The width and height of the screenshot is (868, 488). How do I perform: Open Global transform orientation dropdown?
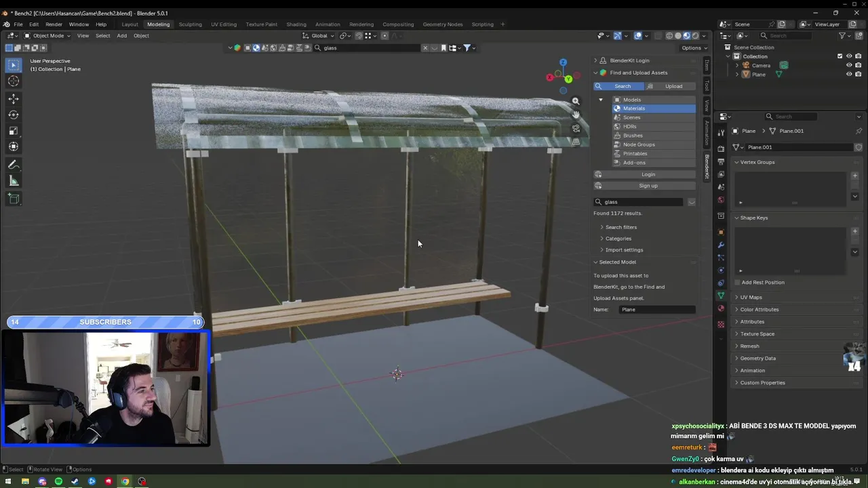pyautogui.click(x=319, y=36)
